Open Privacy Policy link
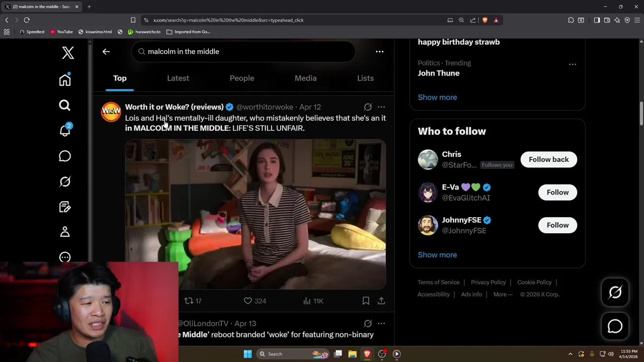The width and height of the screenshot is (644, 362). (488, 283)
